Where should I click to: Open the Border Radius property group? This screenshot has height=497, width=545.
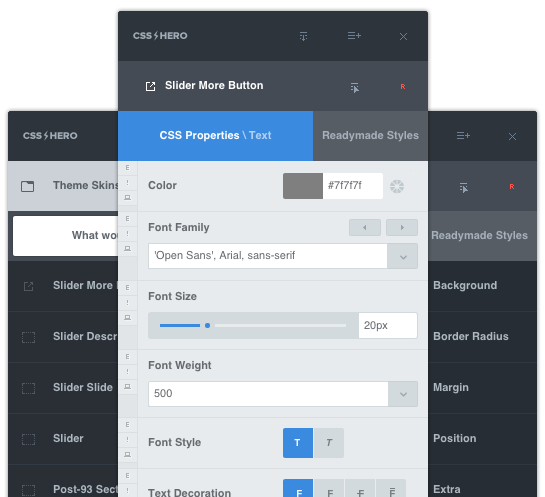pos(482,337)
